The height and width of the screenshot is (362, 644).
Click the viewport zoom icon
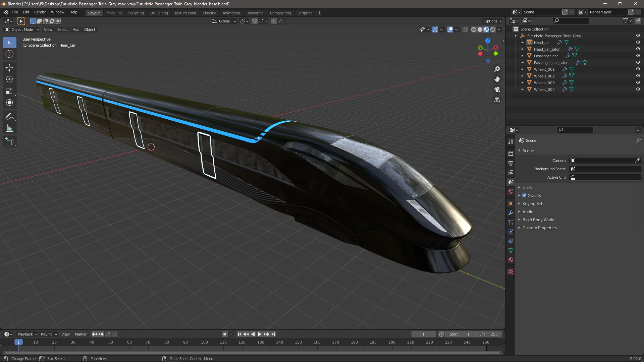pos(497,69)
